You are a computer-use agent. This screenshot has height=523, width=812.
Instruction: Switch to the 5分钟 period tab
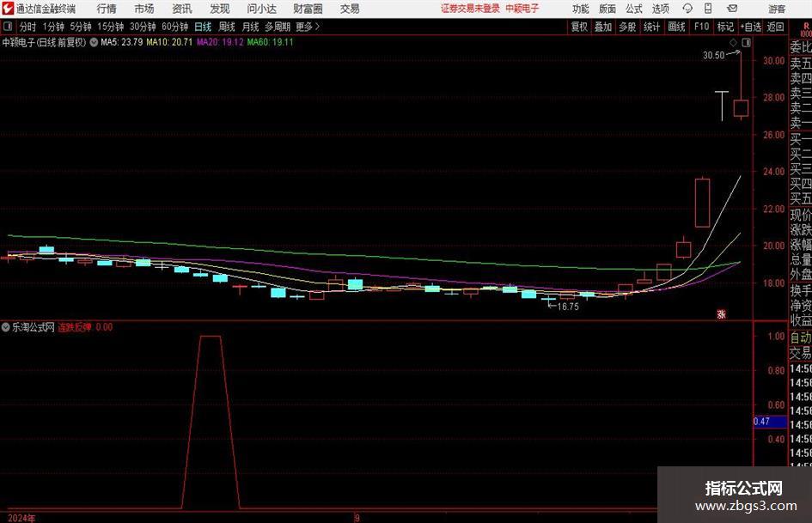[80, 27]
